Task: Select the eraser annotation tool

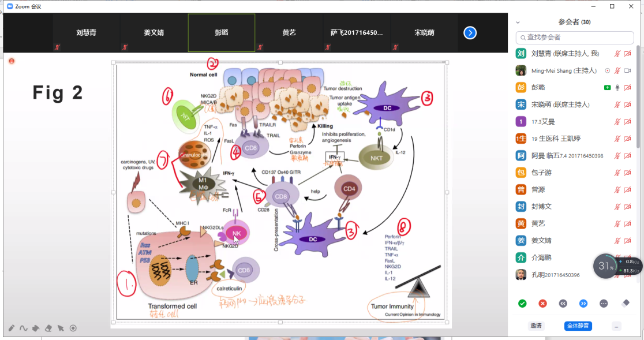Action: point(48,328)
